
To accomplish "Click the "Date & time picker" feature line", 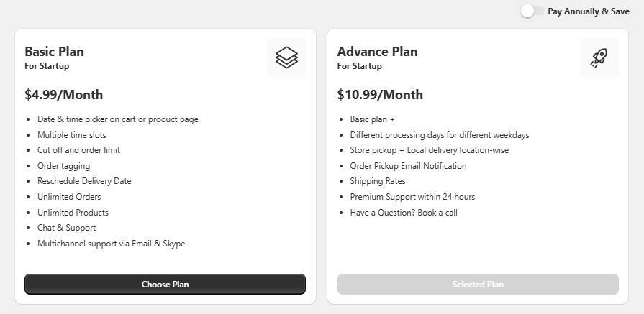I will pyautogui.click(x=117, y=119).
